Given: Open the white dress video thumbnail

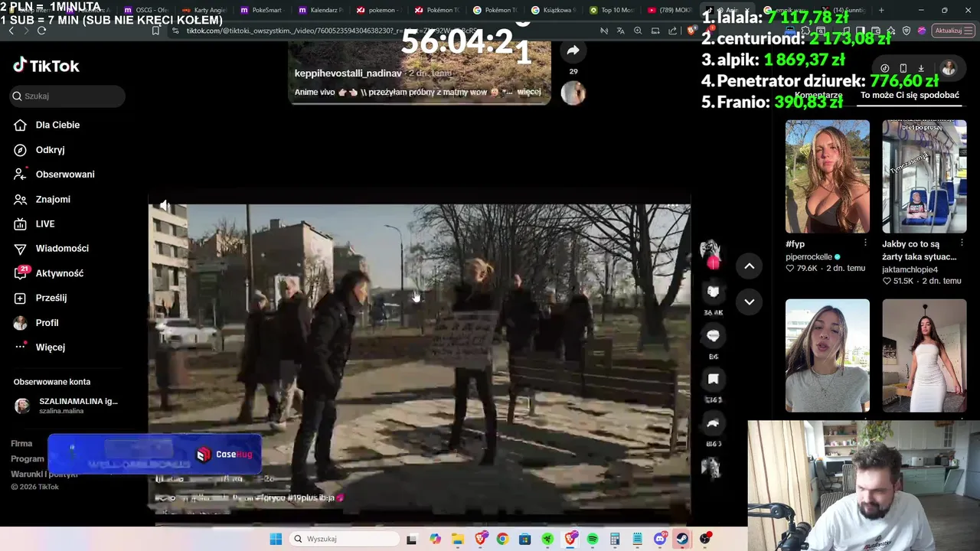Looking at the screenshot, I should click(924, 355).
